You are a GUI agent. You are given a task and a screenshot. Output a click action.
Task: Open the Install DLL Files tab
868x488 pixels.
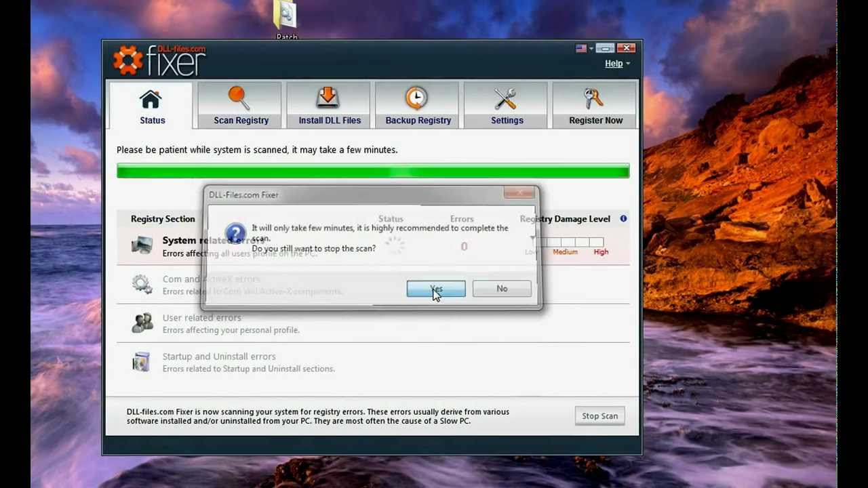329,105
